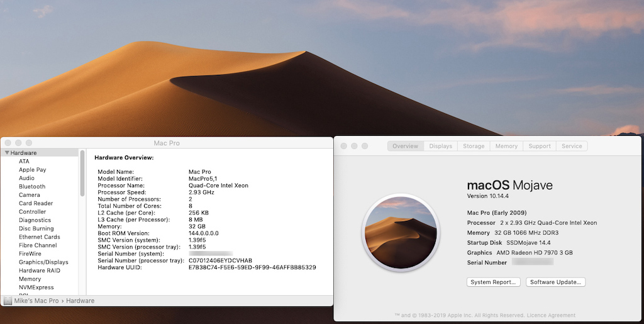
Task: Click 32 GB 1066 MHz DDR3 memory text
Action: [x=526, y=233]
